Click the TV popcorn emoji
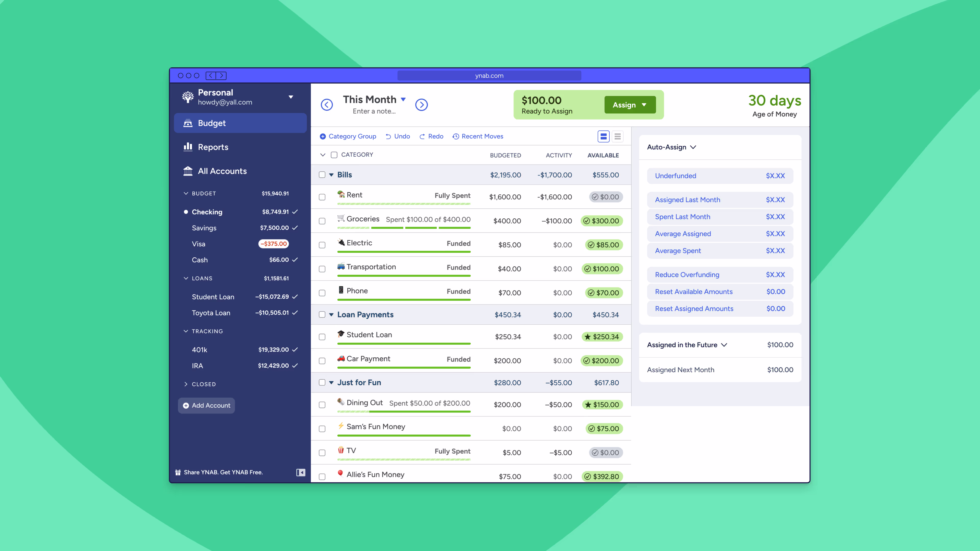980x551 pixels. coord(341,450)
